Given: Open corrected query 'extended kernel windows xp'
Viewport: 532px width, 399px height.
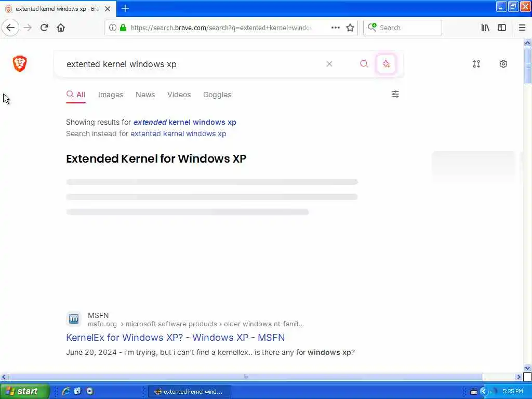Looking at the screenshot, I should (185, 122).
